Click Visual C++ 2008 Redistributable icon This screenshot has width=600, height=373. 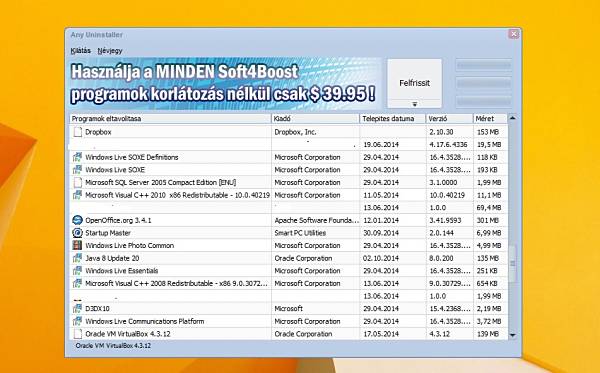[77, 283]
